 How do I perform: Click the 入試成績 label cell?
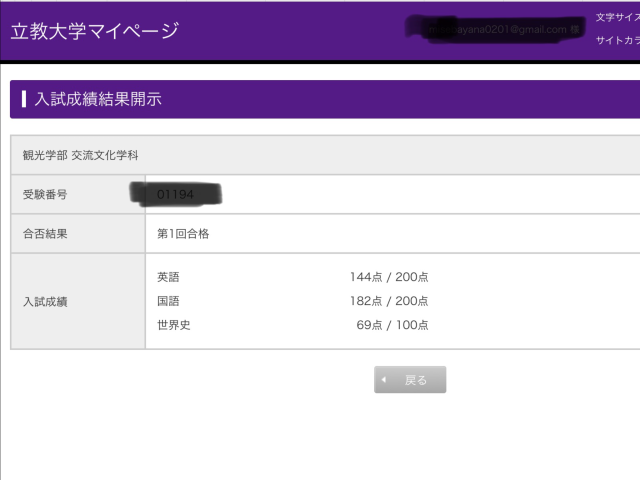(45, 301)
